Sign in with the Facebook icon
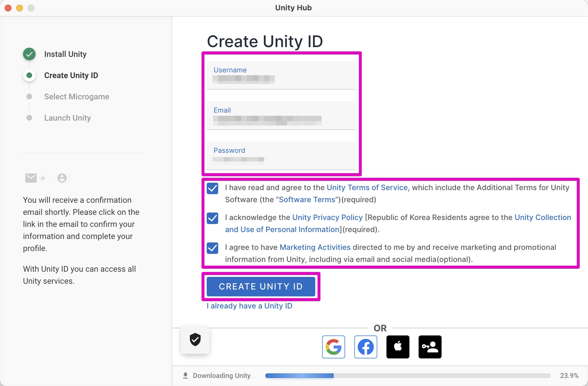The height and width of the screenshot is (386, 588). (365, 347)
